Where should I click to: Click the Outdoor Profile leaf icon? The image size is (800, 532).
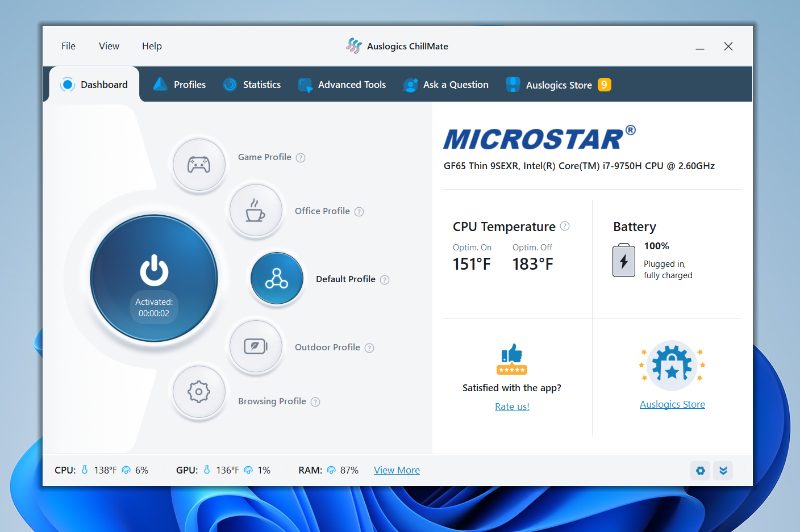256,346
